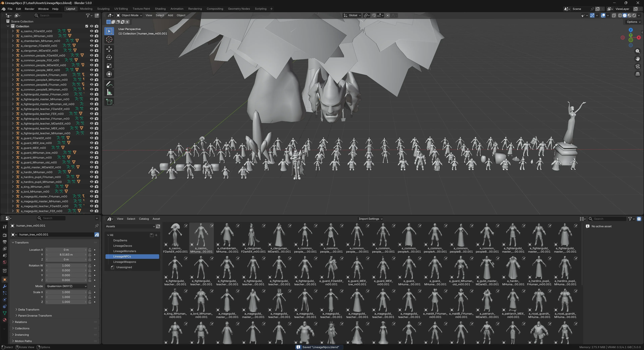The image size is (644, 350).
Task: Open the File menu
Action: click(10, 9)
